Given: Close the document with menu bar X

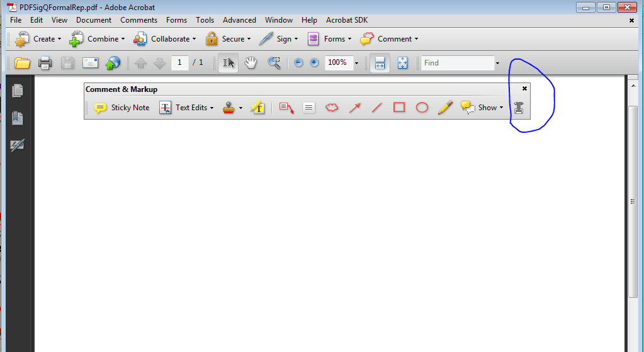Looking at the screenshot, I should 631,21.
